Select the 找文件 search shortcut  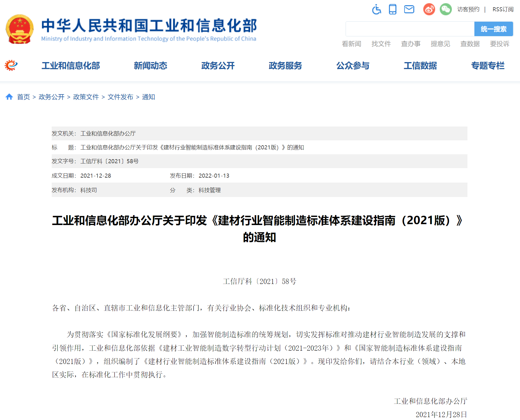point(381,44)
